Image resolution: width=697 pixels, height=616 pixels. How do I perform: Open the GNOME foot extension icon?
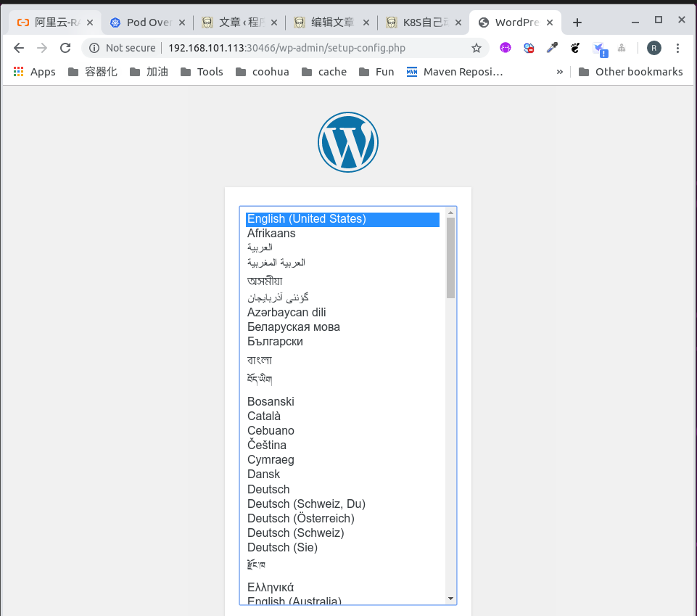point(575,48)
